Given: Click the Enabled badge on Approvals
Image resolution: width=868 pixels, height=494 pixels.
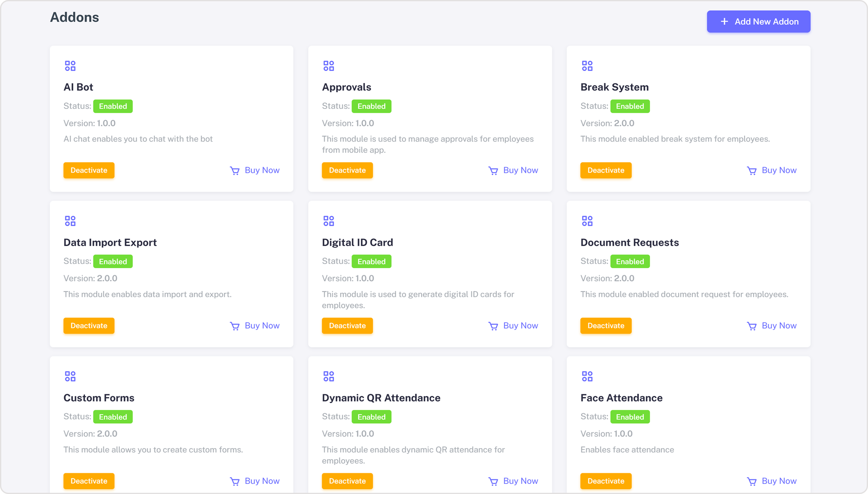Looking at the screenshot, I should click(x=371, y=106).
